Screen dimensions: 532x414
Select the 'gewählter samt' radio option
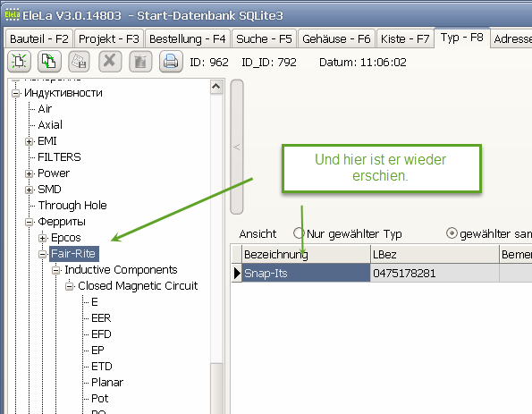coord(452,233)
